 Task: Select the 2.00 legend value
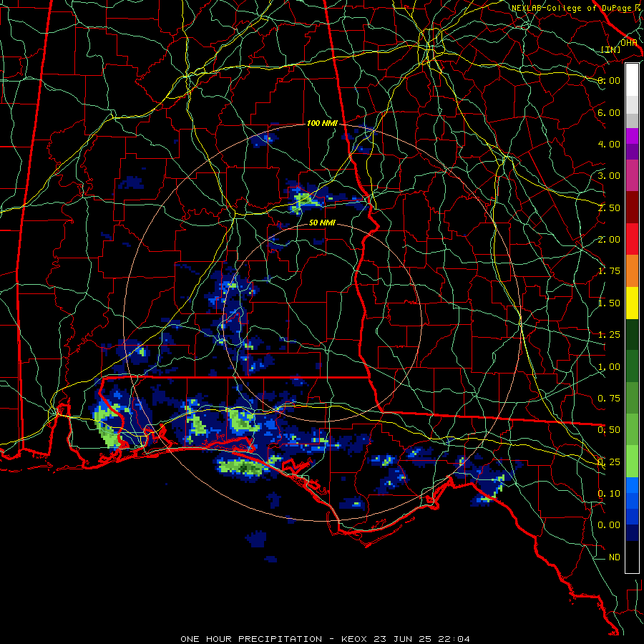tap(609, 240)
